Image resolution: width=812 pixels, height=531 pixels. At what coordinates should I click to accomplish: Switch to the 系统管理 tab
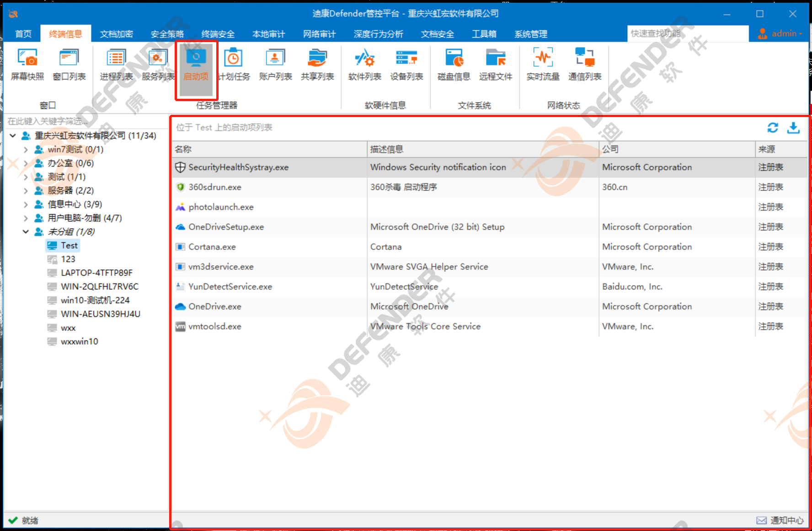(x=531, y=34)
